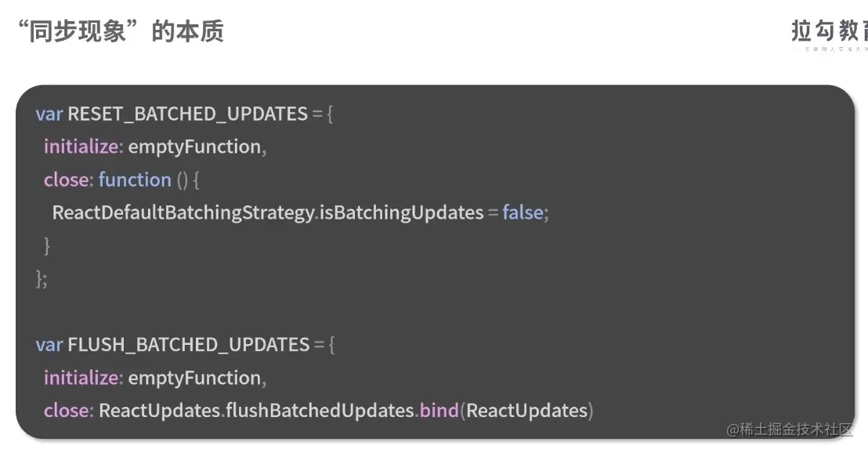The image size is (868, 453).
Task: Click initialize key under FLUSH_BATCHED_UPDATES
Action: click(x=81, y=378)
